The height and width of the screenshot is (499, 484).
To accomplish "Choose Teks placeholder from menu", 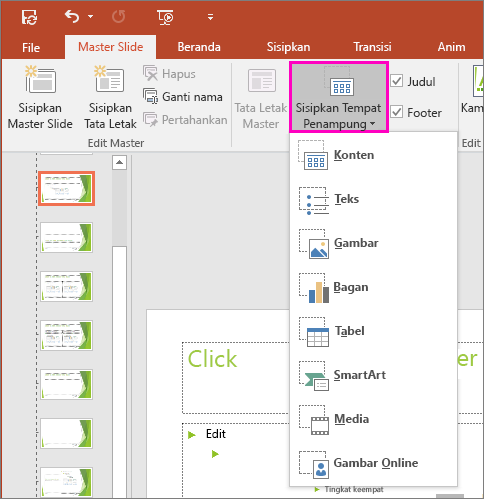I will click(373, 199).
